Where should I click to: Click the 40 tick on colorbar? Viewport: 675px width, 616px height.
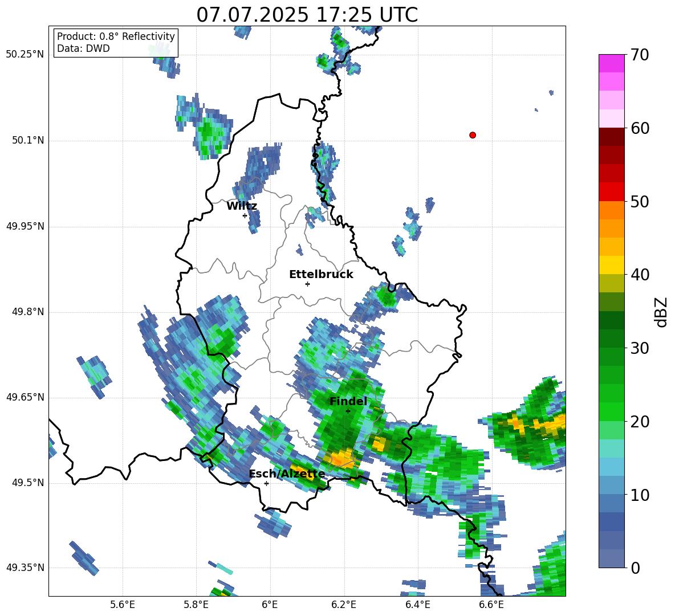[640, 275]
